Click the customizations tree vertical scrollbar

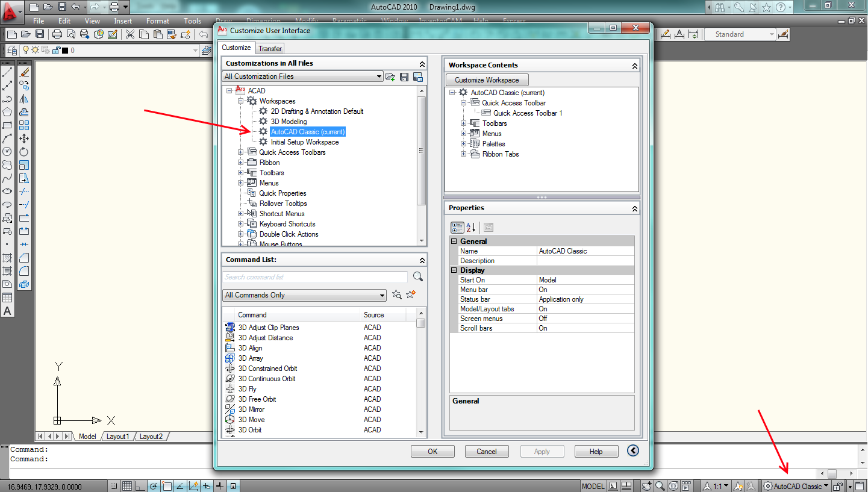click(422, 151)
